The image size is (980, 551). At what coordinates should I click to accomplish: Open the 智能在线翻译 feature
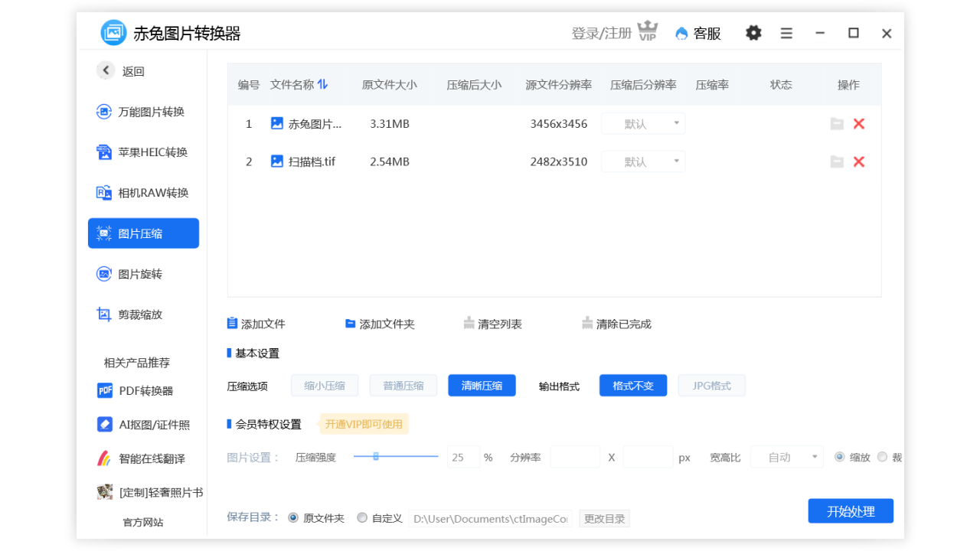[143, 458]
